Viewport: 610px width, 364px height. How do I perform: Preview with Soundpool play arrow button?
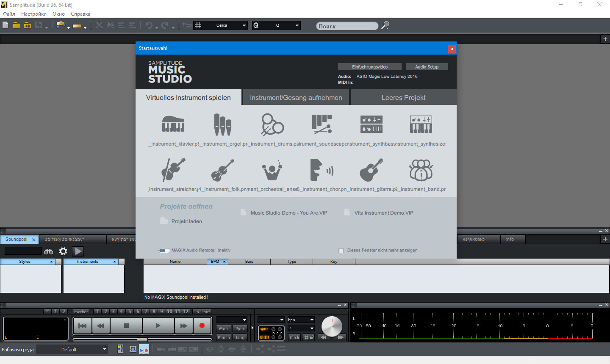(78, 251)
